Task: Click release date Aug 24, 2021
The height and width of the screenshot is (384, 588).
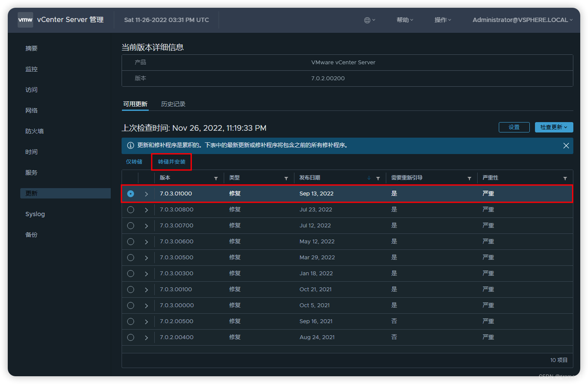Action: [317, 337]
